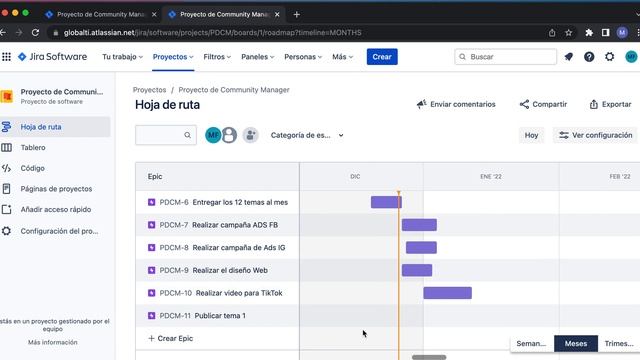
Task: Open a new browser tab
Action: click(297, 14)
